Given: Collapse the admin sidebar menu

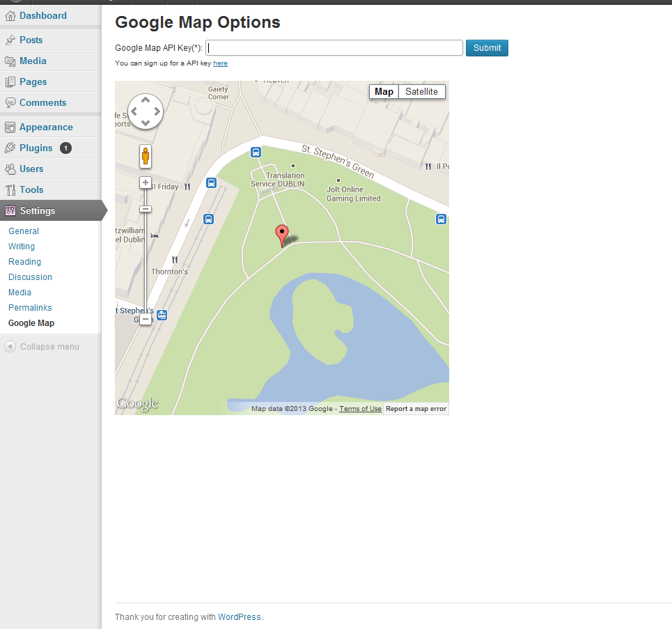Looking at the screenshot, I should click(x=49, y=347).
